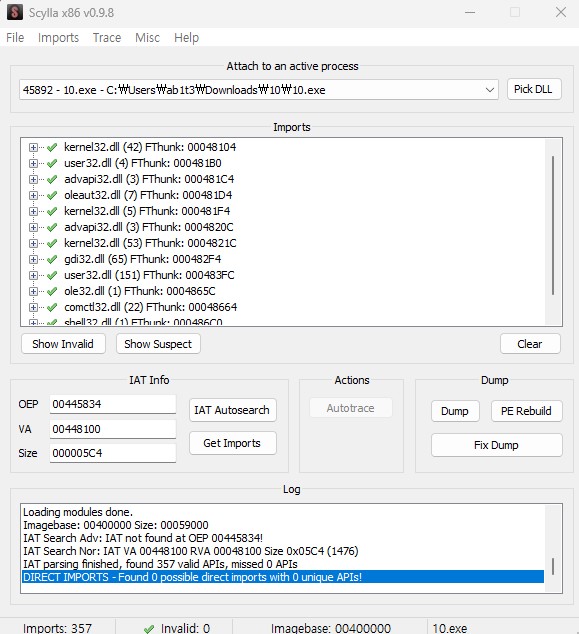Select the ole32.dll (1) tree row

pyautogui.click(x=139, y=291)
